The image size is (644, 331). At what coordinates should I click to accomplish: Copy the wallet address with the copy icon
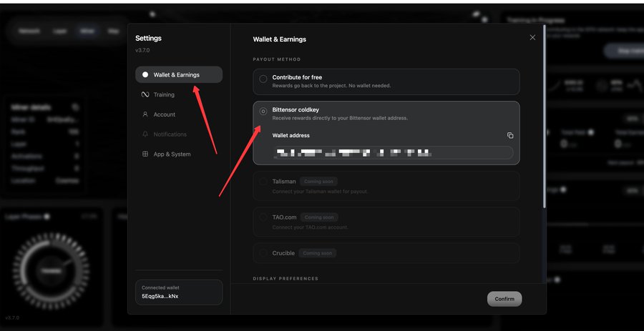point(510,135)
